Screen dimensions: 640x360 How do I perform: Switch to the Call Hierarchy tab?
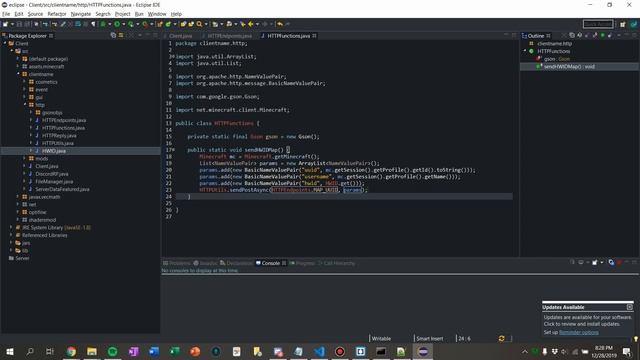[336, 263]
